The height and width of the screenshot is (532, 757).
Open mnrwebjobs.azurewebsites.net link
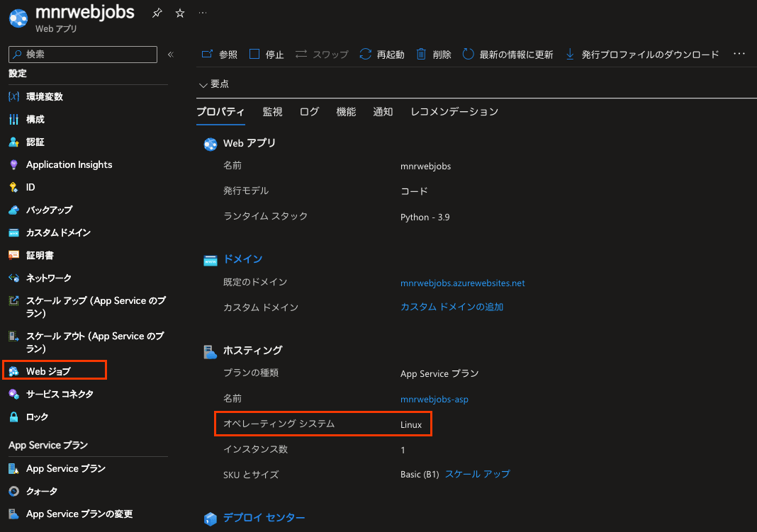coord(463,283)
